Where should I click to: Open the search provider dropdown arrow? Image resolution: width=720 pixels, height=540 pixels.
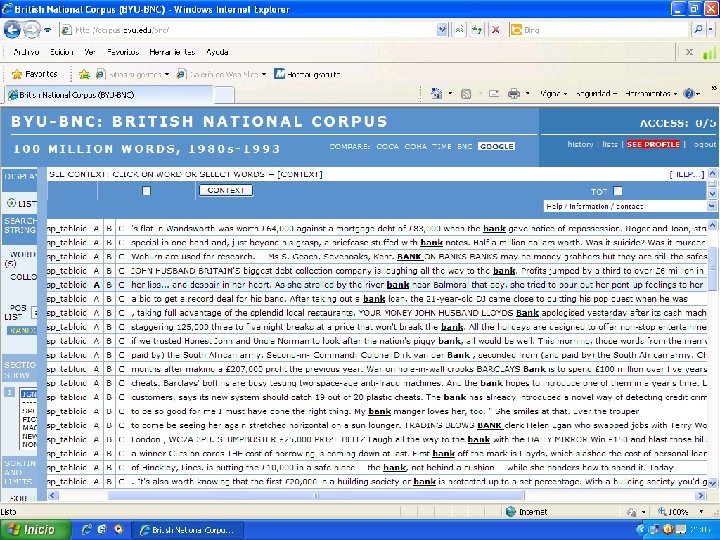click(x=710, y=30)
